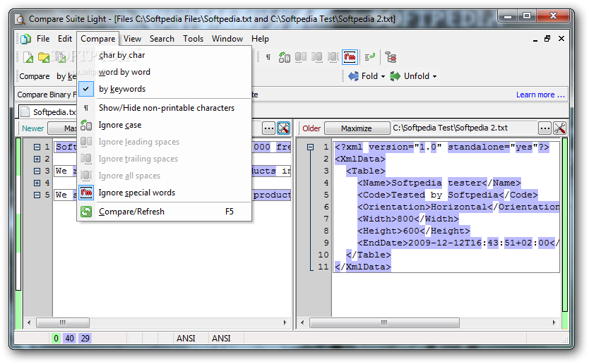Click the Newer pane horizontal scrollbar thumb
Viewport: 589px width, 364px height.
[x=63, y=322]
